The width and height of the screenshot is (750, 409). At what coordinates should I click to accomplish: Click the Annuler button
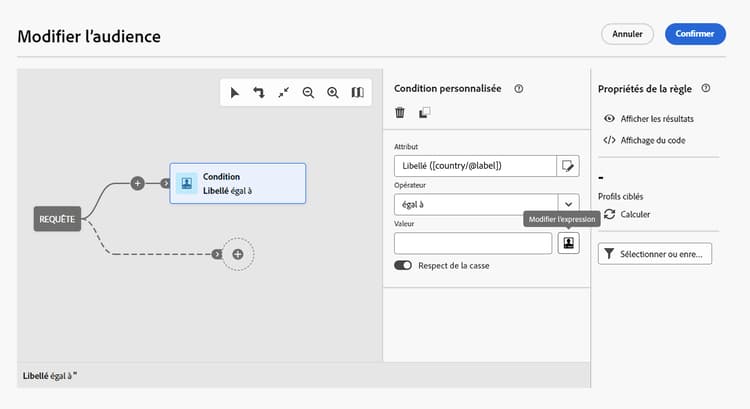627,34
